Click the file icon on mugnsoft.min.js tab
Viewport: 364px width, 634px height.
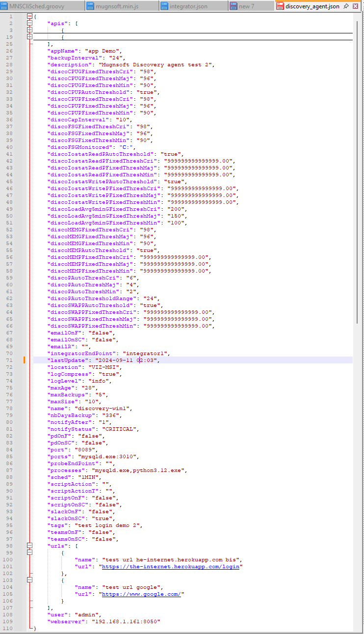pos(90,6)
